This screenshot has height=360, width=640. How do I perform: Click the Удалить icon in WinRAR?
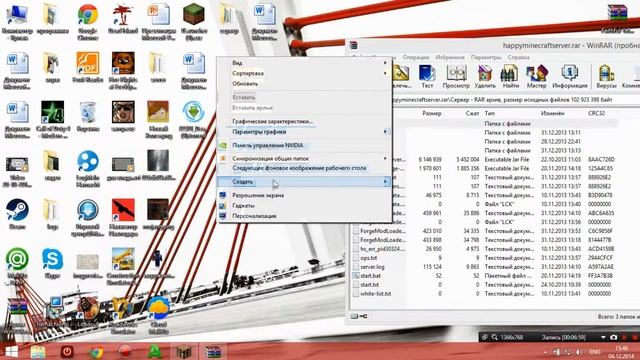tap(485, 77)
